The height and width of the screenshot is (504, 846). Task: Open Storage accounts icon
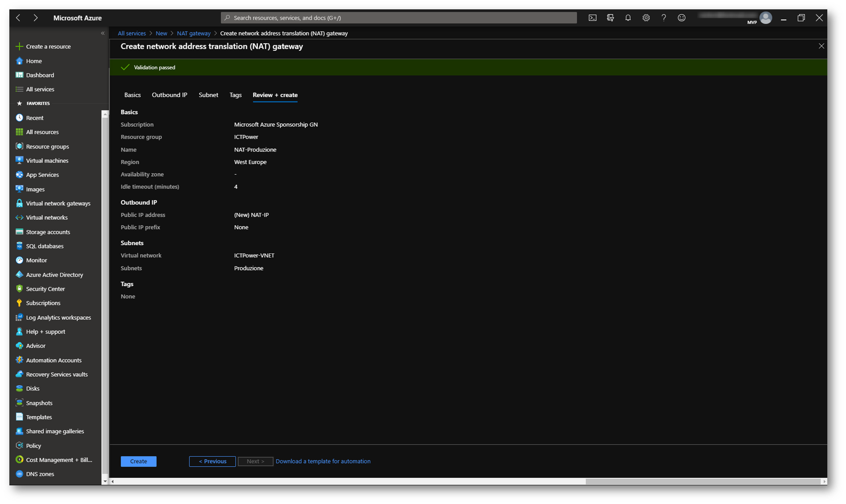19,232
